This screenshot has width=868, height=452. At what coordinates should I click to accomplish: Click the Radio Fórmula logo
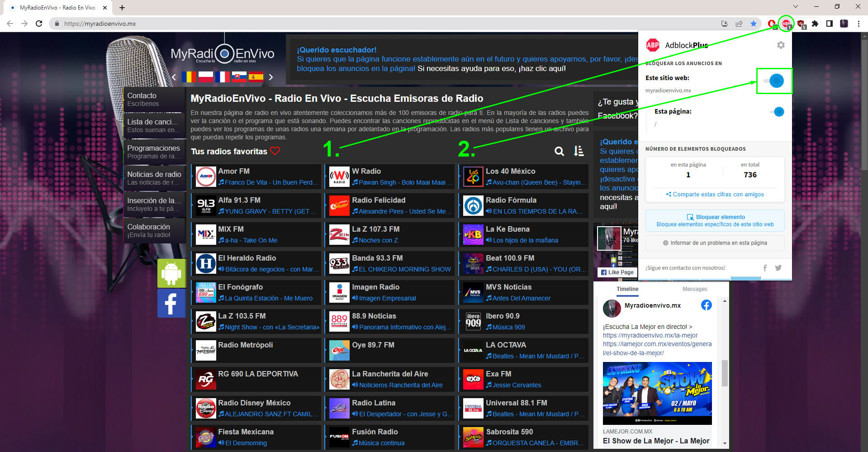tap(474, 206)
